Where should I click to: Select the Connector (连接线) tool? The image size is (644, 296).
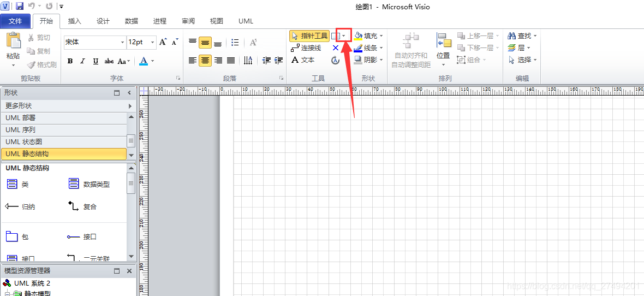point(306,48)
